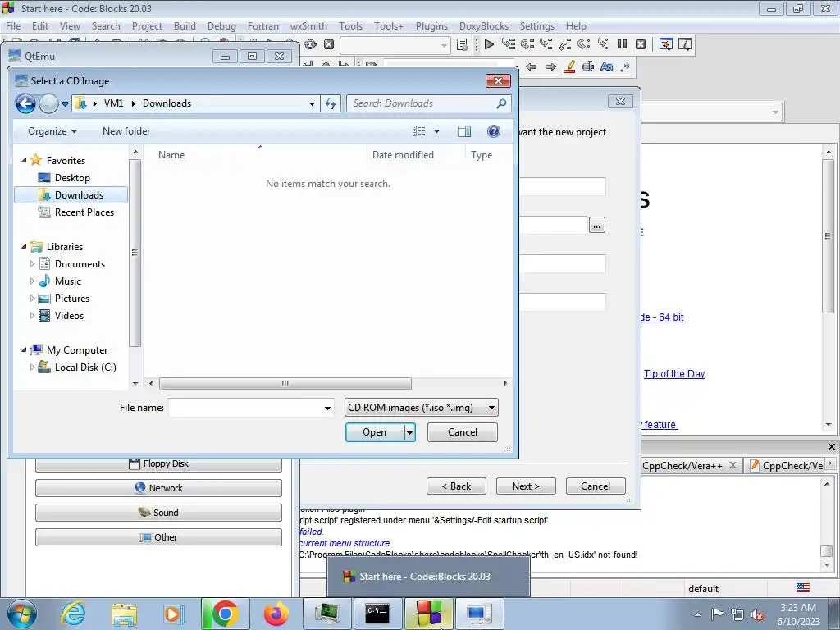Expand the Music library node

[x=32, y=281]
